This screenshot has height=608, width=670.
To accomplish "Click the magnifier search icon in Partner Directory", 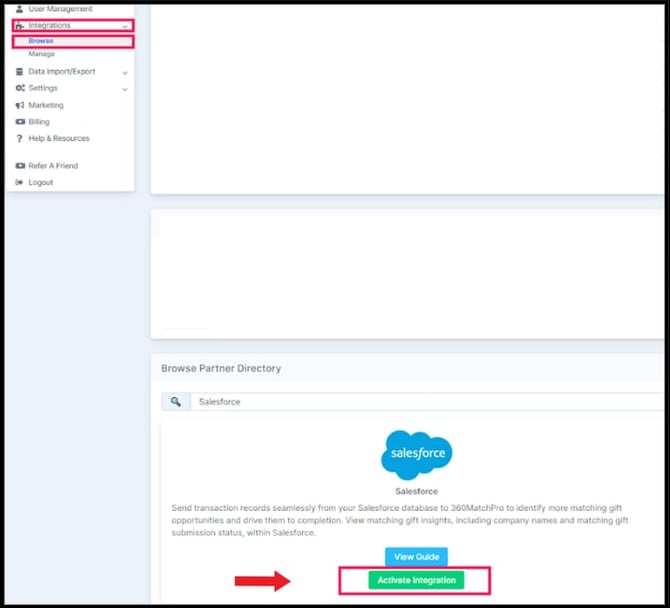I will [175, 401].
